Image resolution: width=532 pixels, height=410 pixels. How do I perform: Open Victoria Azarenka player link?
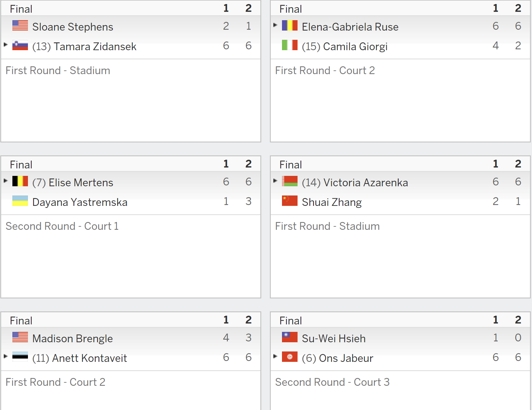pos(366,183)
